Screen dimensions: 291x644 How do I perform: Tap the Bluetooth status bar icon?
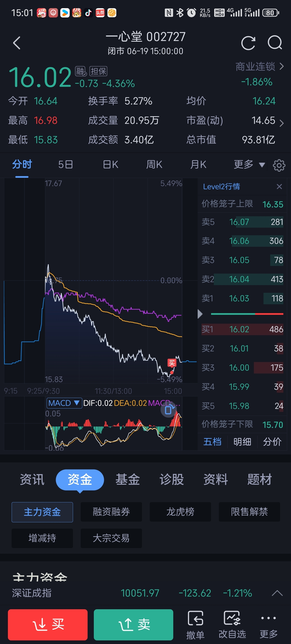(179, 13)
